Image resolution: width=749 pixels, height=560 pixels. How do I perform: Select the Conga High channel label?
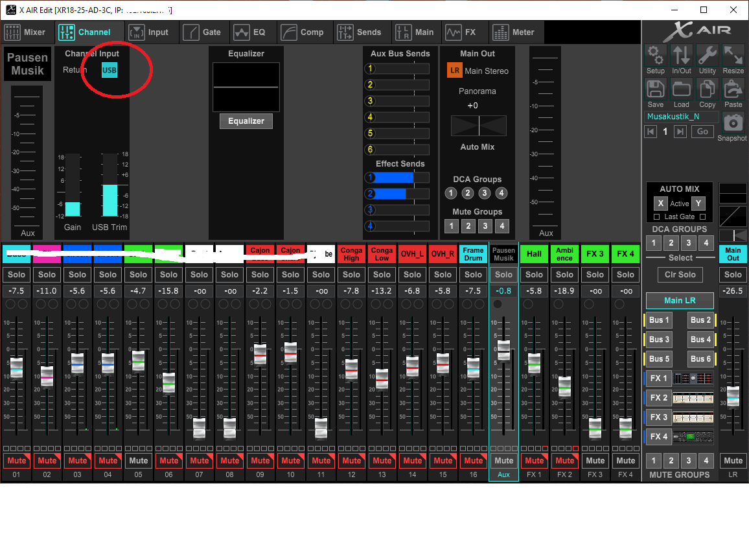[351, 254]
